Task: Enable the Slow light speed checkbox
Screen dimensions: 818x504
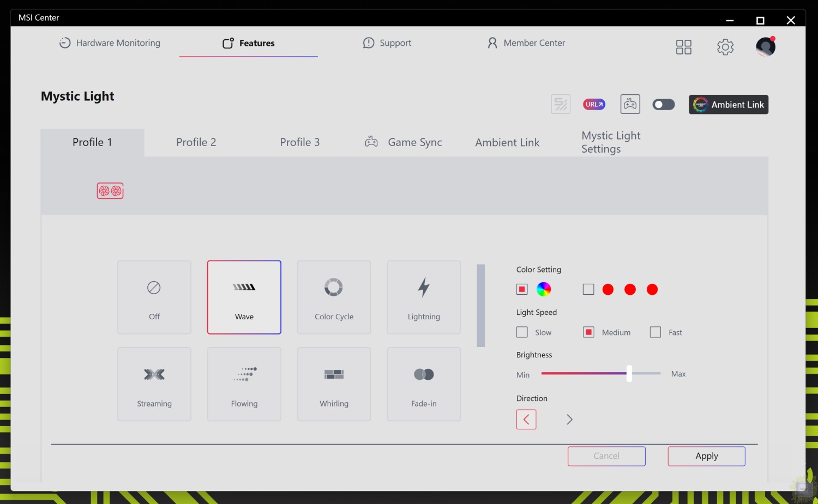Action: coord(522,332)
